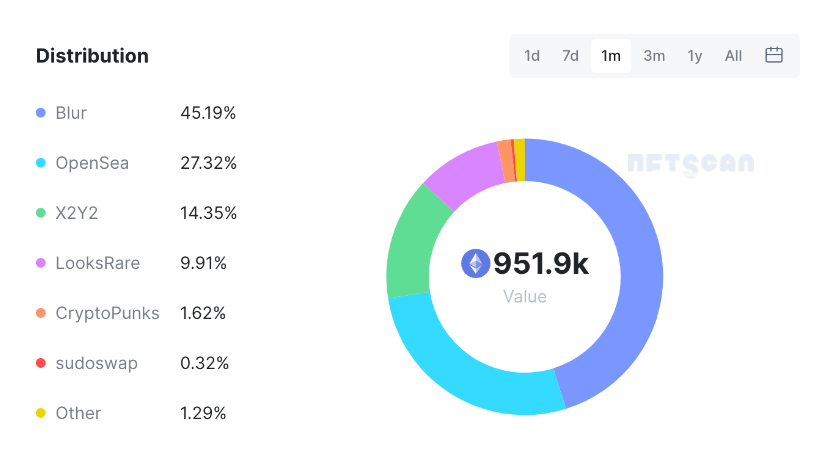Click the Blur legend label
This screenshot has height=450, width=824.
[x=71, y=112]
